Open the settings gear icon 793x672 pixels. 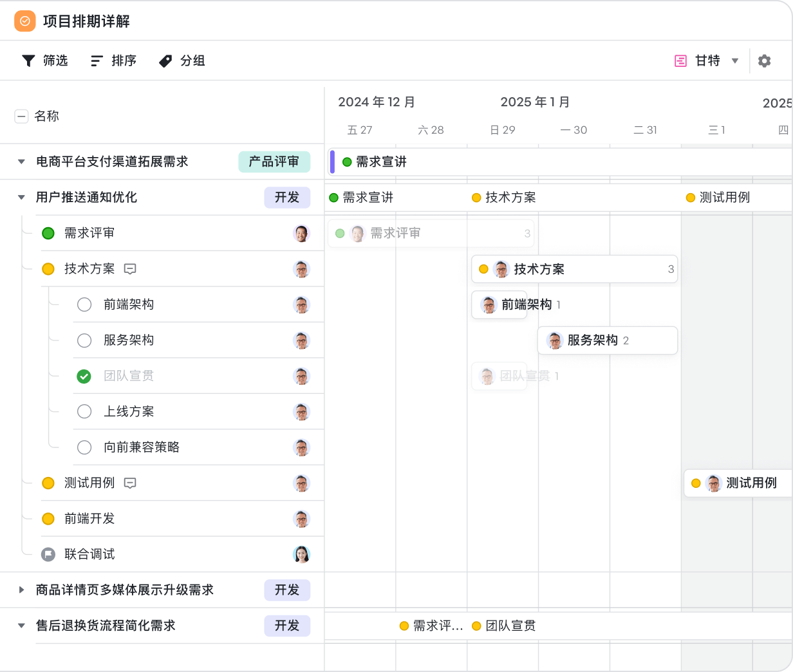click(765, 61)
